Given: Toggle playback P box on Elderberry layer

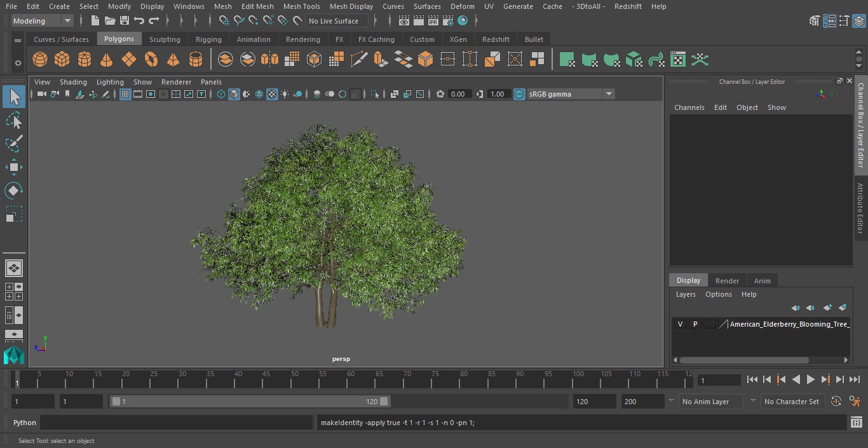Looking at the screenshot, I should tap(695, 324).
